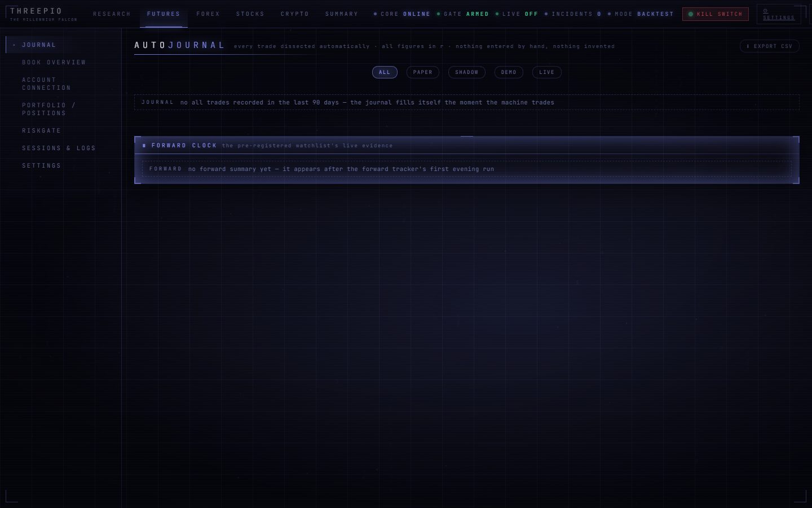This screenshot has width=812, height=508.
Task: Open the Research tab
Action: click(112, 14)
